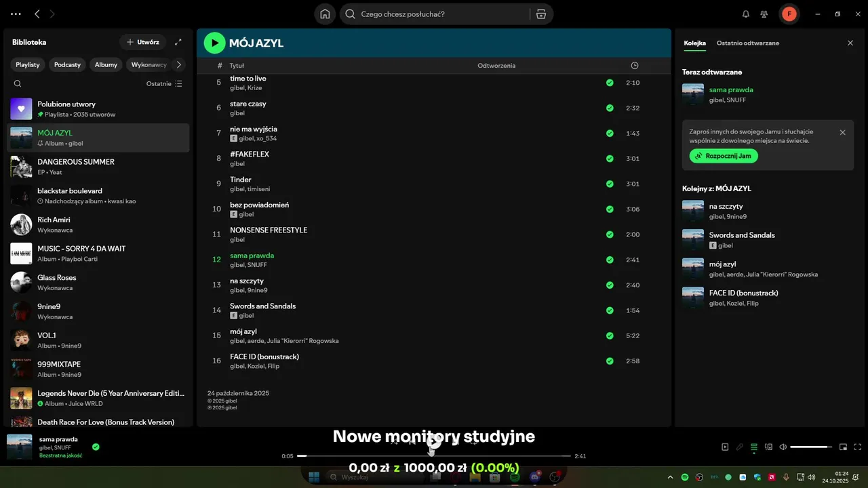This screenshot has height=488, width=868.
Task: Seek along the song progress bar
Action: (x=434, y=456)
